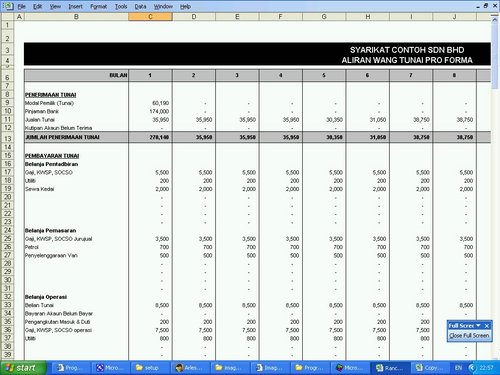Select column C header
500x375 pixels.
click(x=150, y=17)
